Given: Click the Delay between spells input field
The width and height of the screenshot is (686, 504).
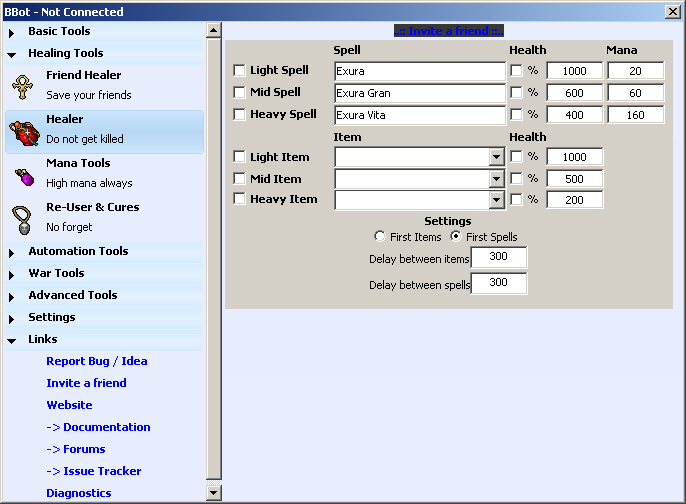Looking at the screenshot, I should point(498,284).
